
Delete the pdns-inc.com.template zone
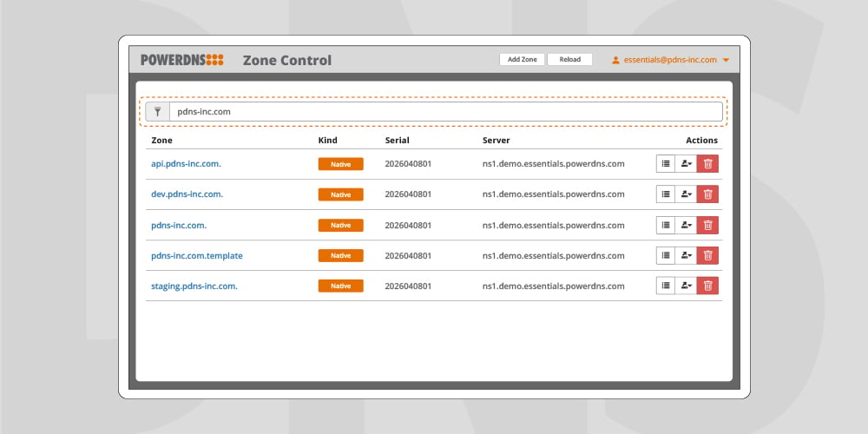(707, 256)
